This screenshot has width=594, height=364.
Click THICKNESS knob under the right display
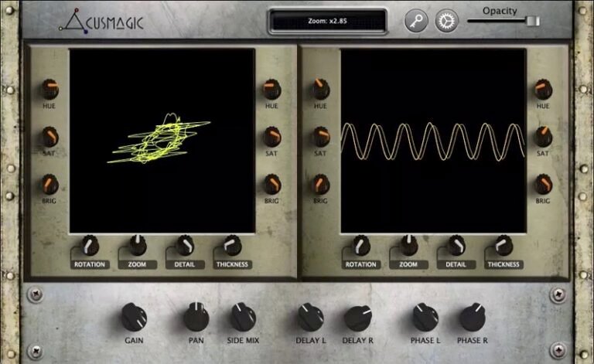point(504,245)
